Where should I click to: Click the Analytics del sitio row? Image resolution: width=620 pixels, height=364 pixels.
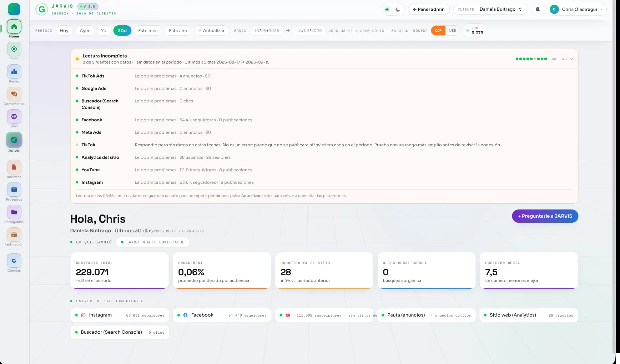tap(324, 157)
